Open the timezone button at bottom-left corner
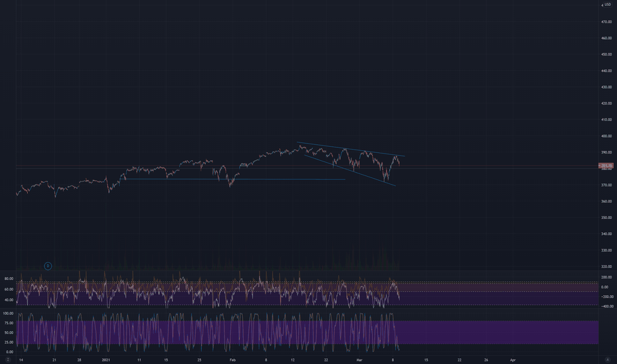The height and width of the screenshot is (364, 617). click(7, 359)
